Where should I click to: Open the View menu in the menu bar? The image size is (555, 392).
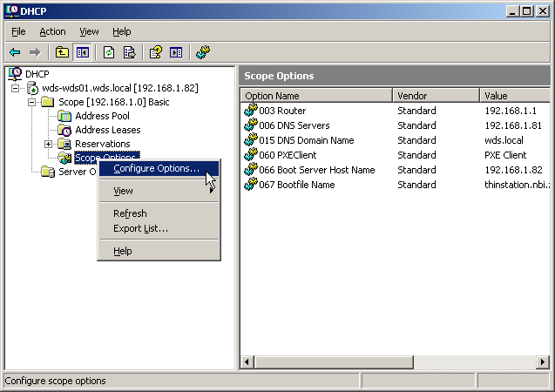click(x=89, y=31)
